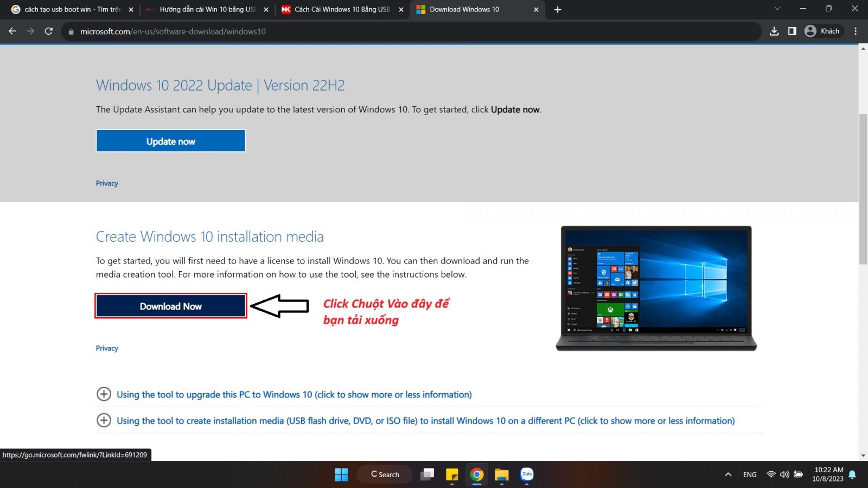Close the 'Download Windows 10' tab
868x488 pixels.
536,9
